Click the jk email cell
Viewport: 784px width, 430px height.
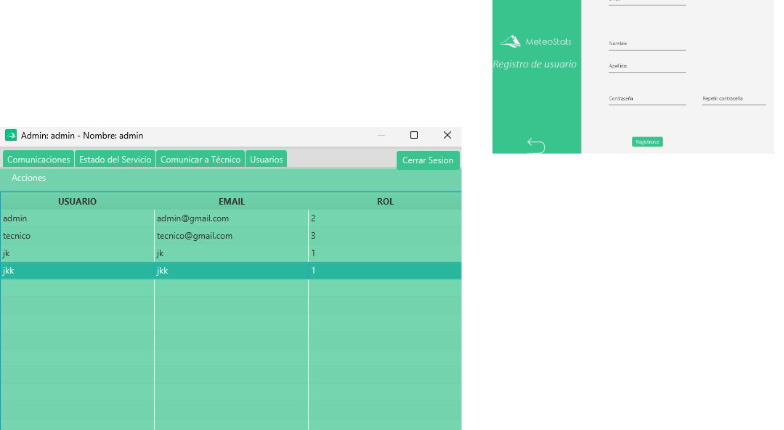[x=232, y=254]
